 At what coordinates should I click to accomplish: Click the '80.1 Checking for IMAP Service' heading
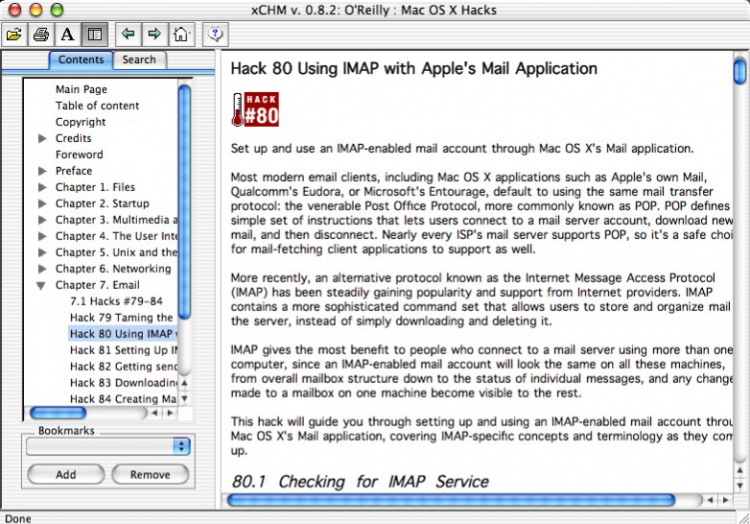[360, 481]
